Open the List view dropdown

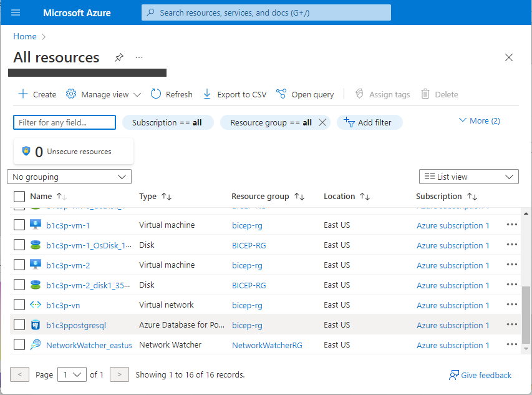469,177
